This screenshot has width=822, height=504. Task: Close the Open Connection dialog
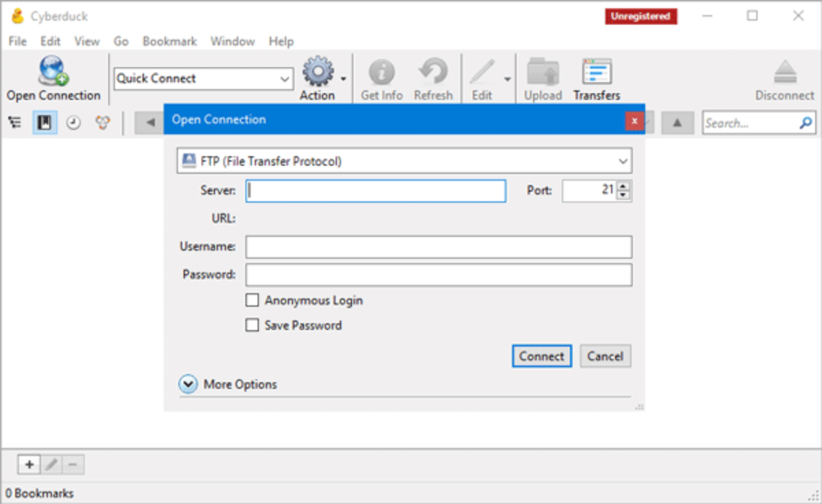point(634,121)
